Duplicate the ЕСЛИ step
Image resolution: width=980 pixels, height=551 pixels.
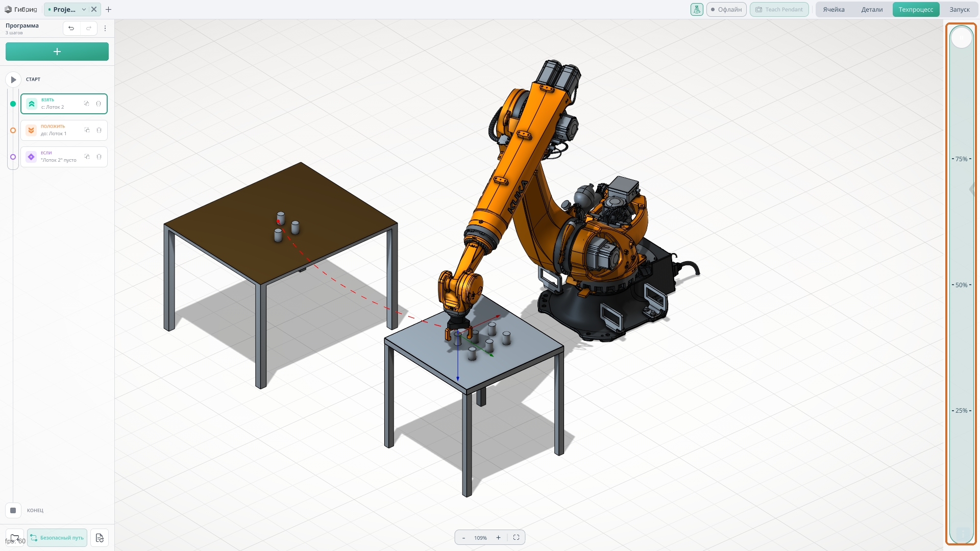(x=87, y=157)
